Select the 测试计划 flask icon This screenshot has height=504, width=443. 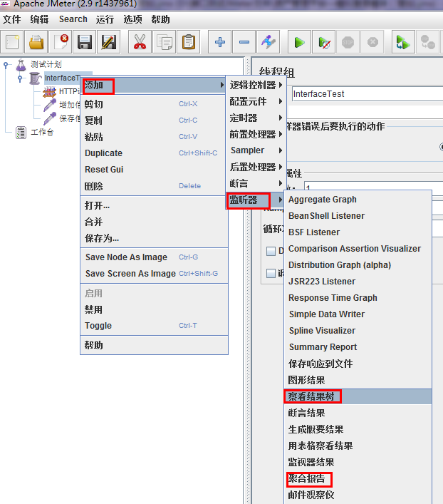coord(21,65)
